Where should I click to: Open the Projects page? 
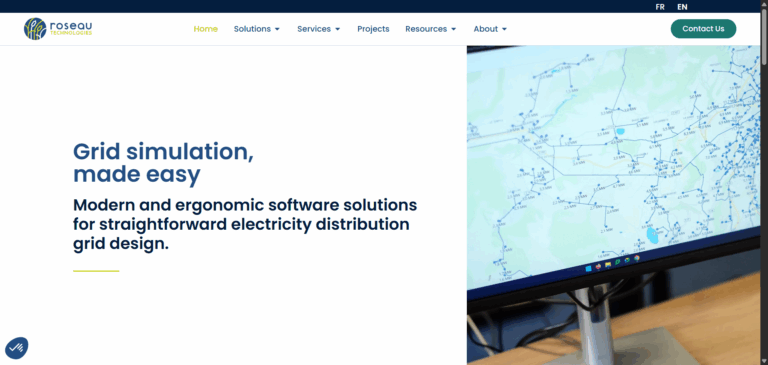point(373,29)
